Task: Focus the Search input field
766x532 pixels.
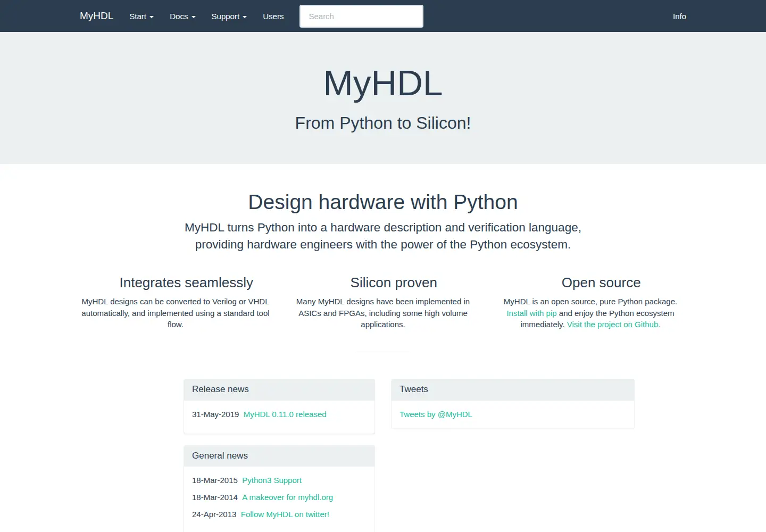Action: [361, 16]
